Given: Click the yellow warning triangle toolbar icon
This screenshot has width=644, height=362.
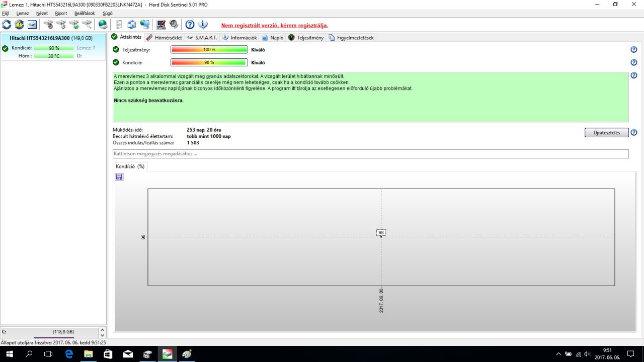Looking at the screenshot, I should [x=19, y=24].
